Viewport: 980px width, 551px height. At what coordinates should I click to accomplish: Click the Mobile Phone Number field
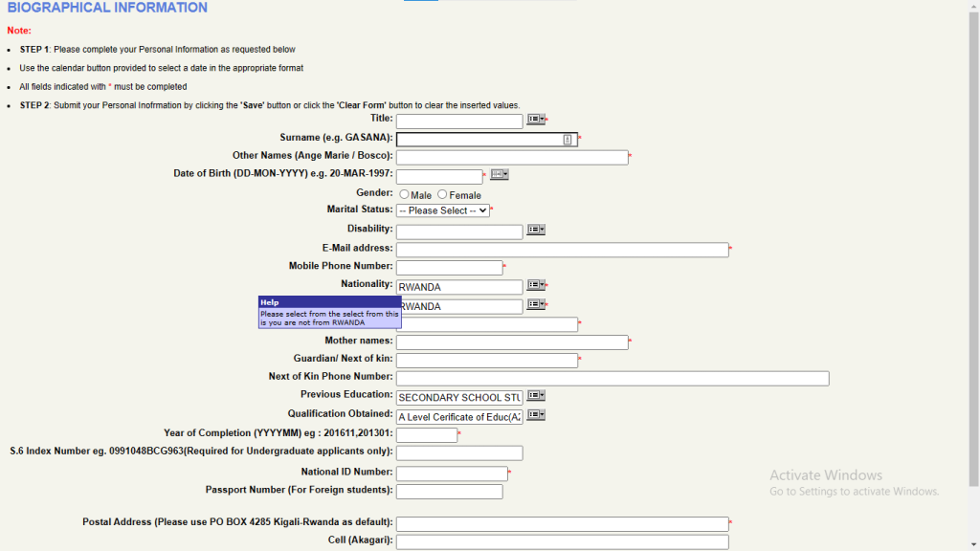pyautogui.click(x=450, y=267)
